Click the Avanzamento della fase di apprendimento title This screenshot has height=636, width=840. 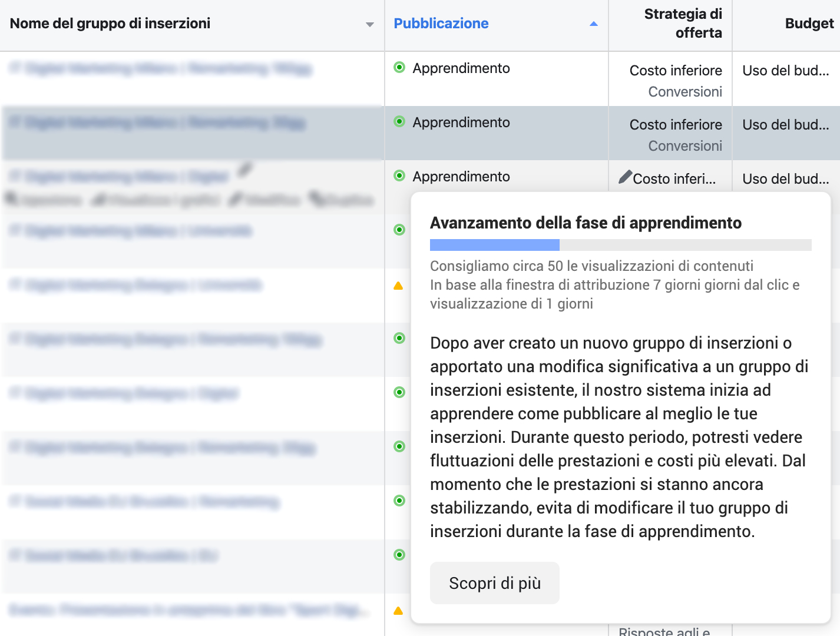[586, 223]
